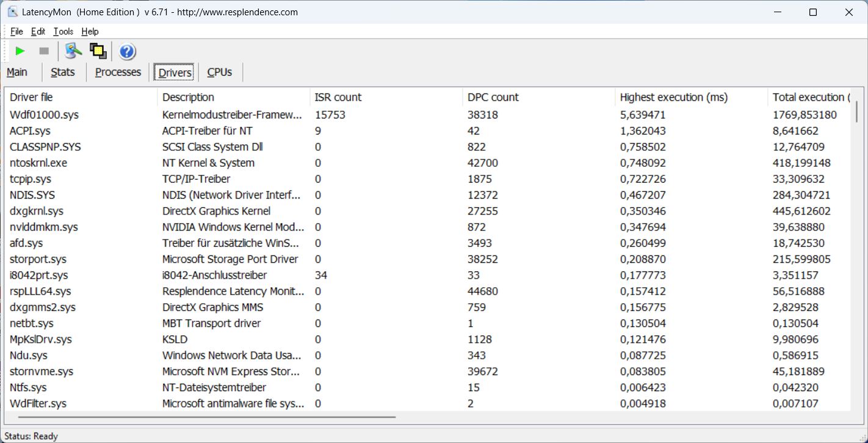
Task: Click the NT-Dateisystemtreiber description cell
Action: pos(214,387)
